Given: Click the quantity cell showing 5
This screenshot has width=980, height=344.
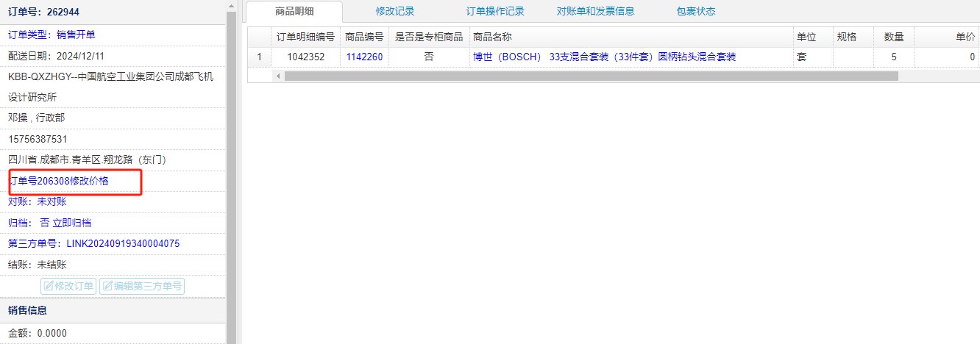Looking at the screenshot, I should pos(894,57).
